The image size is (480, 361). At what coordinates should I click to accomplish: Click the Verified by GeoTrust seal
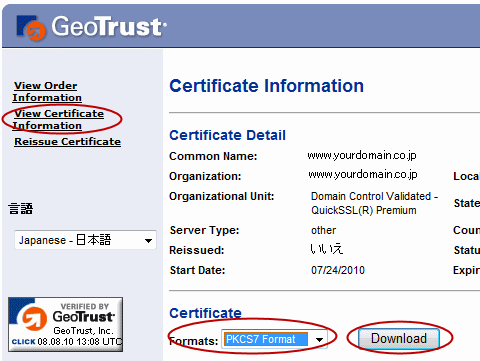click(x=66, y=324)
